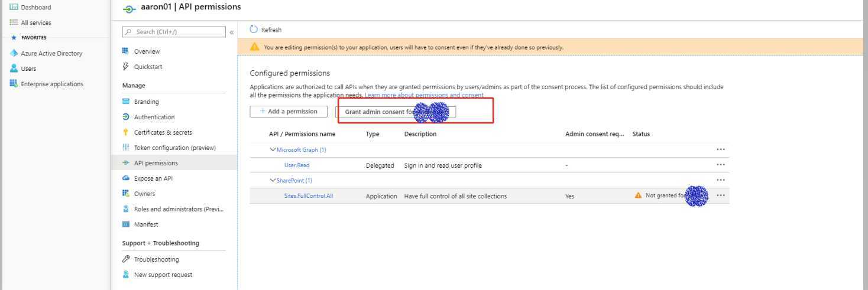
Task: Open more options for Microsoft Graph row
Action: 720,149
